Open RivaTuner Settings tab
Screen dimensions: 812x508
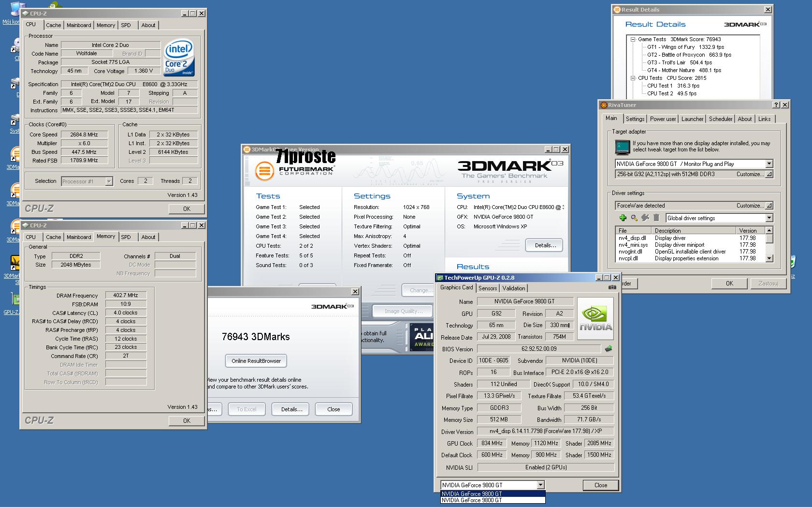635,119
